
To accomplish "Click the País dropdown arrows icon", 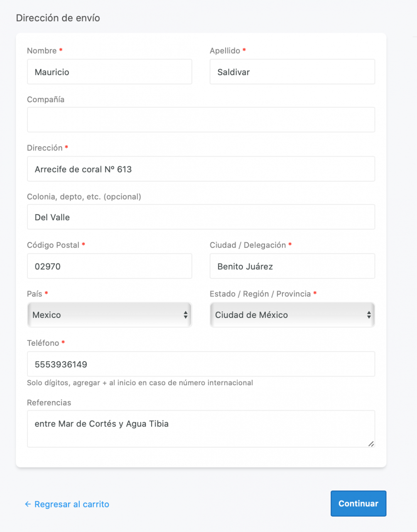I will pyautogui.click(x=186, y=315).
